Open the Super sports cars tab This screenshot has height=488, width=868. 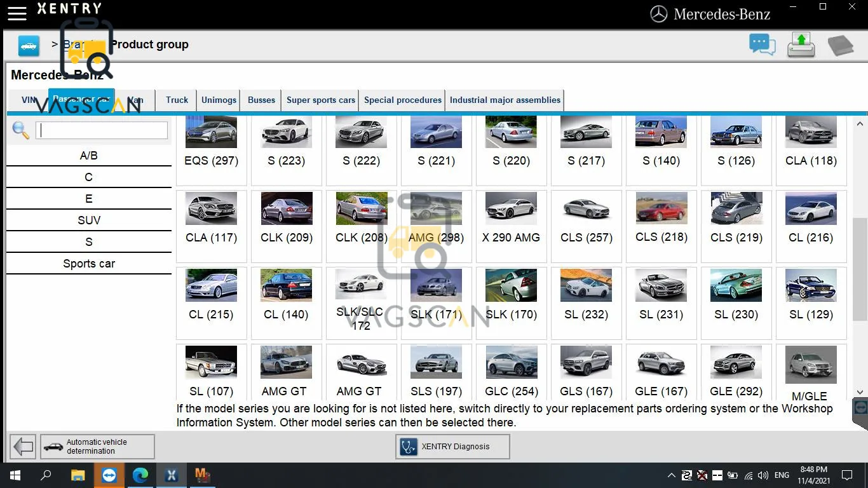tap(321, 100)
